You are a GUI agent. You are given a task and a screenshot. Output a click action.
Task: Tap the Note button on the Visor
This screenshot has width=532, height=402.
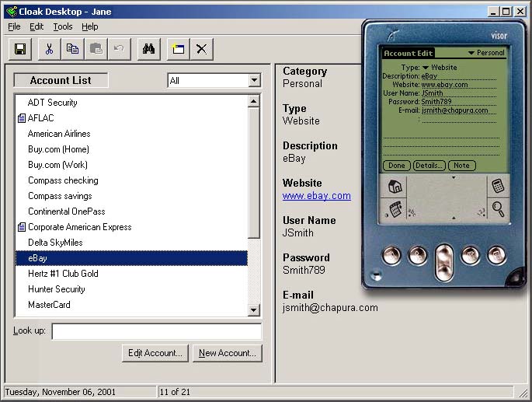point(462,166)
